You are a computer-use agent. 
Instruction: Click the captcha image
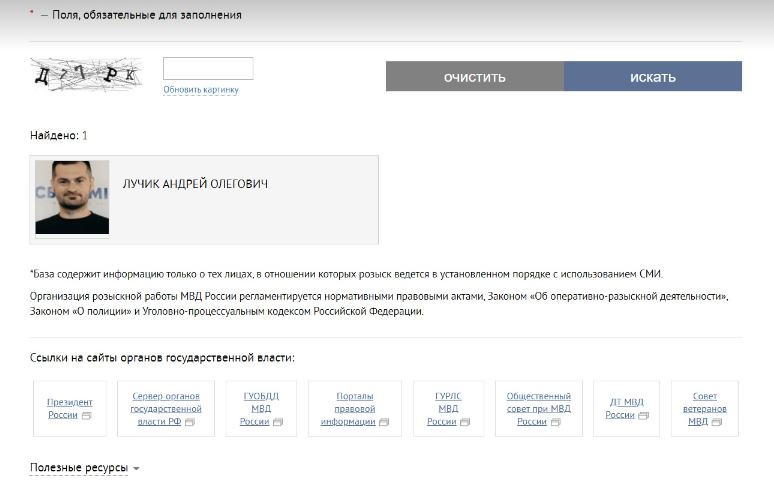click(85, 74)
